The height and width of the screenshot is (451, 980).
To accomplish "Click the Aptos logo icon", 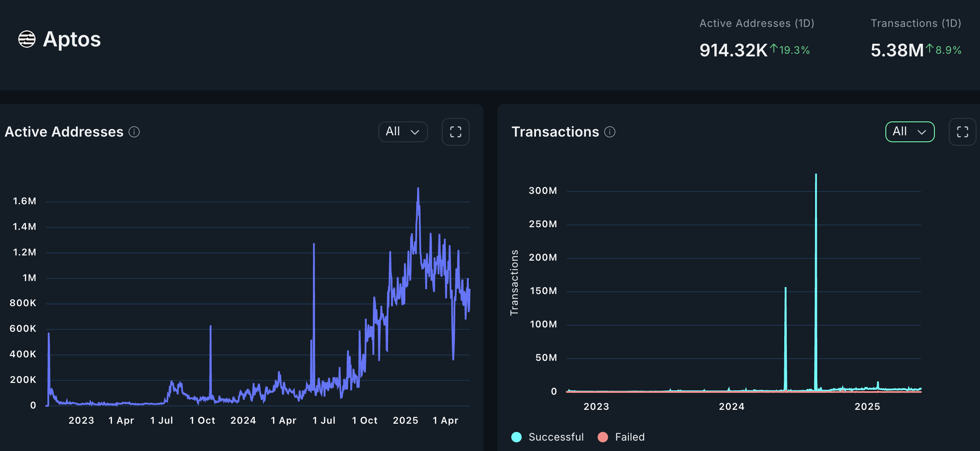I will [26, 39].
